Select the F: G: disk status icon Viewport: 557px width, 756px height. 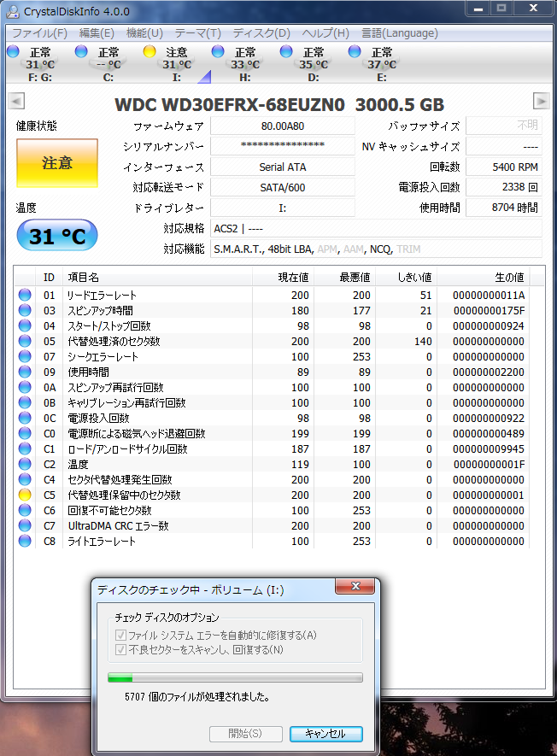point(13,51)
